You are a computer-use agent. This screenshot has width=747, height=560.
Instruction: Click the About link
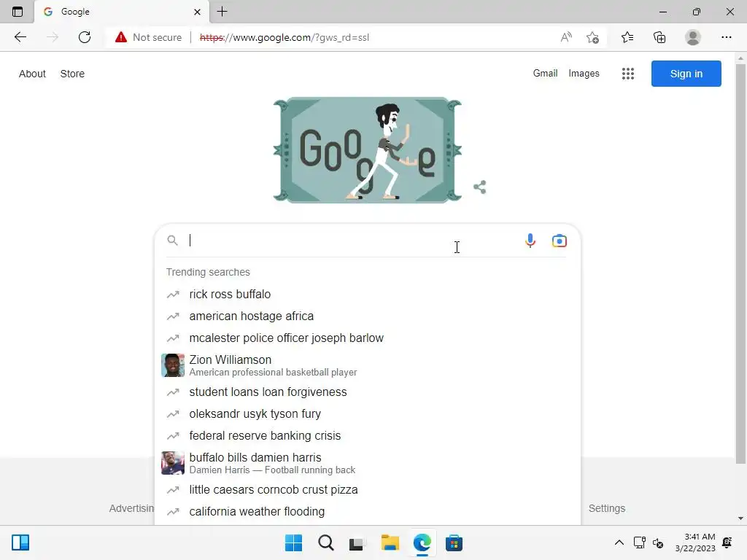click(x=32, y=74)
